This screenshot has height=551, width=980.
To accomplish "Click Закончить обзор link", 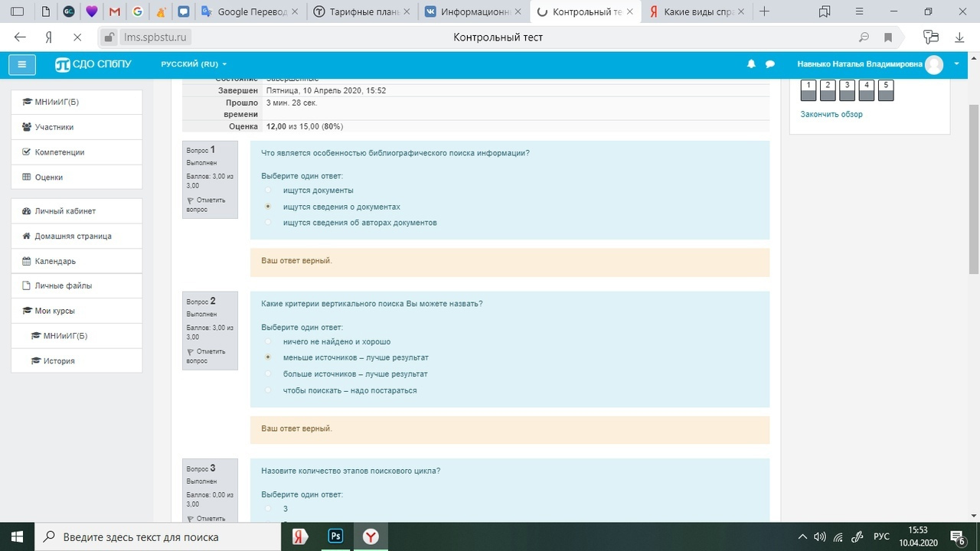I will (x=831, y=114).
